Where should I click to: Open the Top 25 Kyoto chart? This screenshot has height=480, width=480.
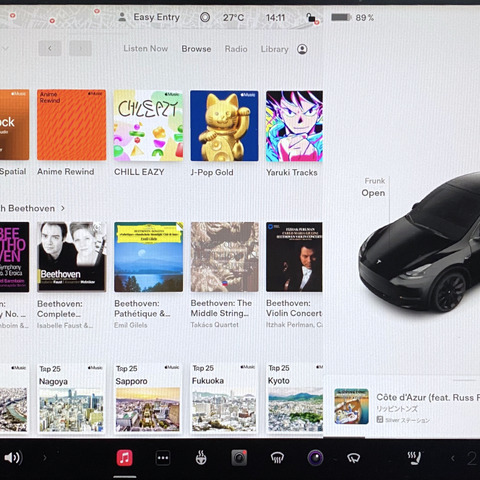295,398
